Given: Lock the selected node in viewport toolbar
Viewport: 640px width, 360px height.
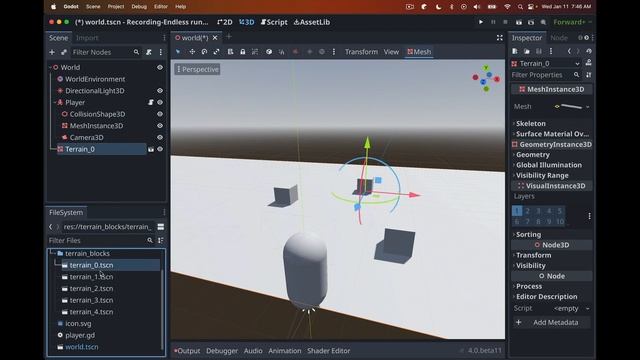Looking at the screenshot, I should point(242,52).
